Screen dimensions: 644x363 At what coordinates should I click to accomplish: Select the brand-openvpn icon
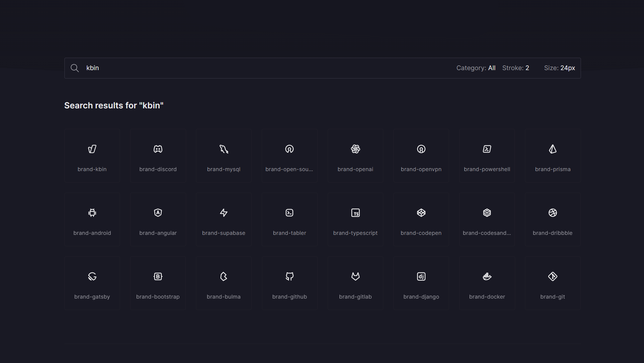coord(421,149)
